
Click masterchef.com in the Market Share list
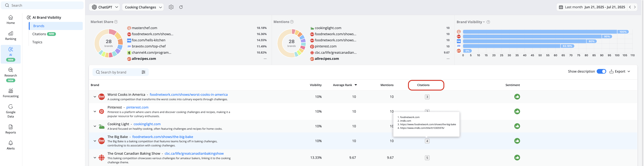pyautogui.click(x=144, y=28)
